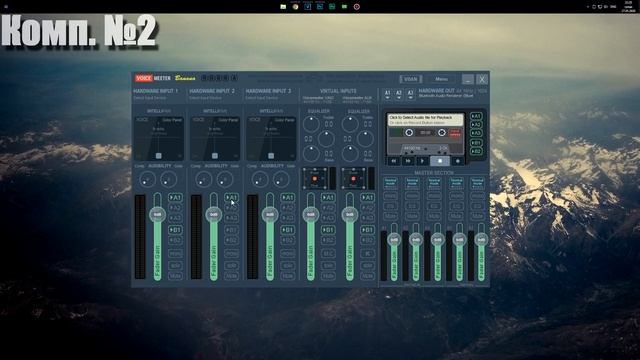The width and height of the screenshot is (640, 360).
Task: Select input device for Hardware Input 2
Action: (x=206, y=98)
